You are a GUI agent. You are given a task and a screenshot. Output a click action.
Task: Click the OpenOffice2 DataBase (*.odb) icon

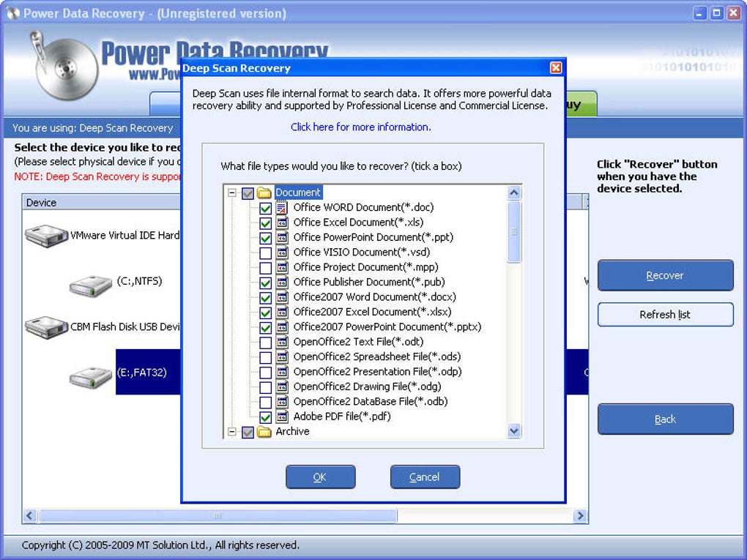(282, 401)
